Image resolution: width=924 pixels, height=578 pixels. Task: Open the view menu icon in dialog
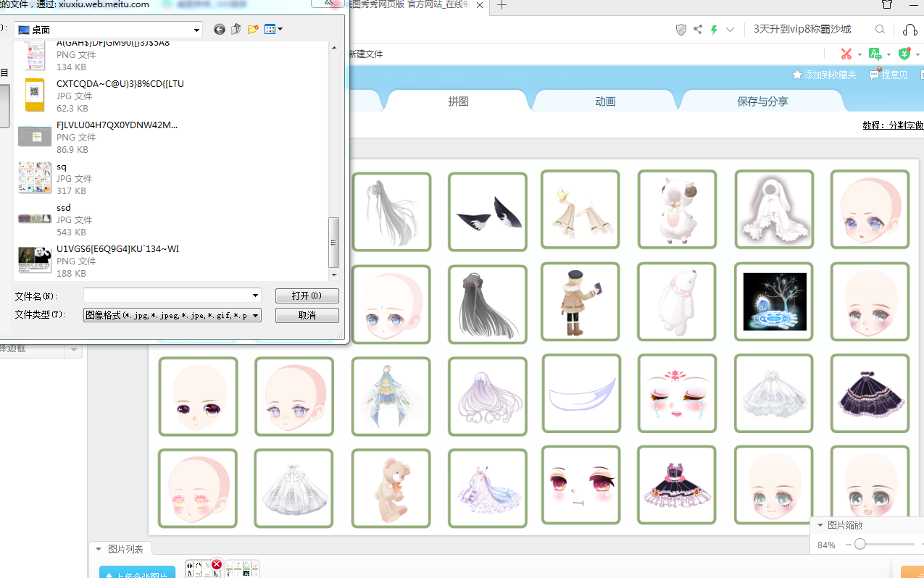273,30
